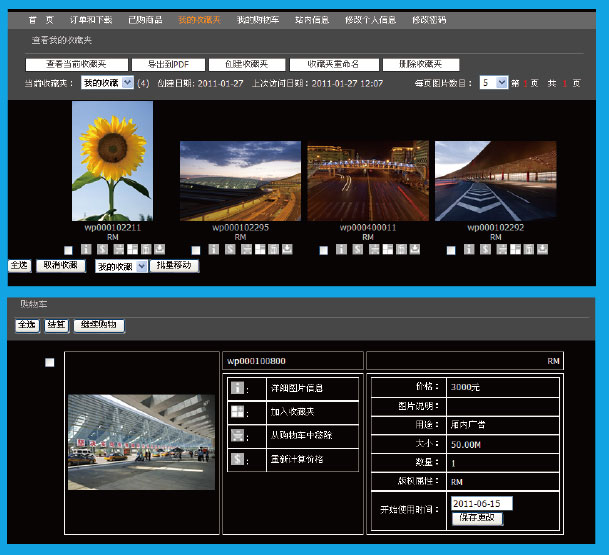Open the 我的收藏夹 menu tab
Image resolution: width=609 pixels, height=555 pixels.
199,20
